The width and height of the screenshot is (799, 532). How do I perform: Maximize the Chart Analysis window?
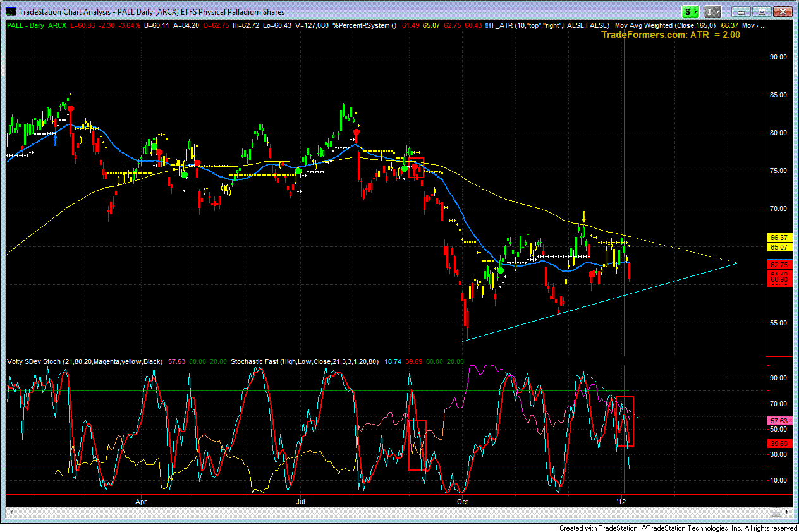762,11
